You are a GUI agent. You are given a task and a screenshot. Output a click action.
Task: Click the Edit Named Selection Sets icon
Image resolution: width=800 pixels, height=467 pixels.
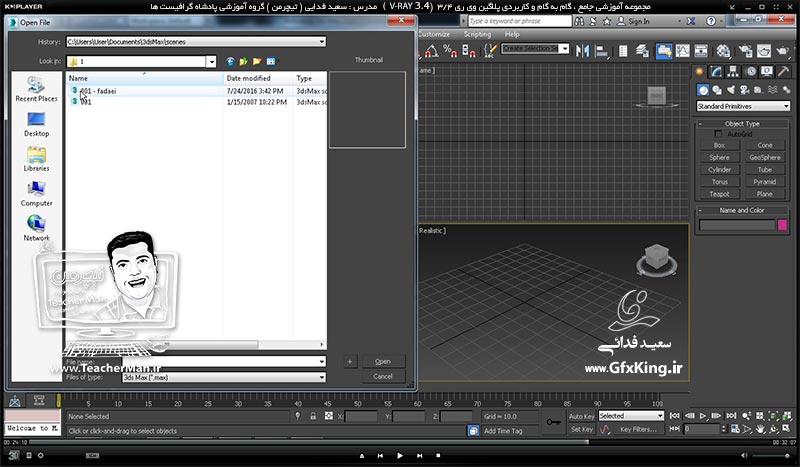(x=489, y=51)
